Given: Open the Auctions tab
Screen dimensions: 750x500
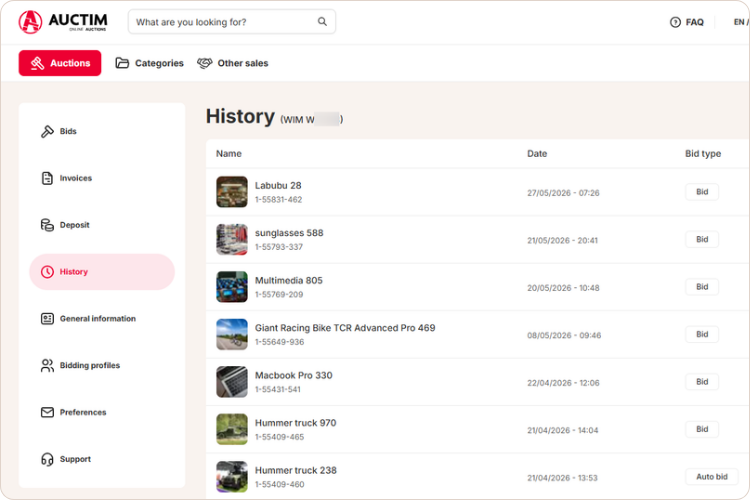Looking at the screenshot, I should pyautogui.click(x=60, y=63).
